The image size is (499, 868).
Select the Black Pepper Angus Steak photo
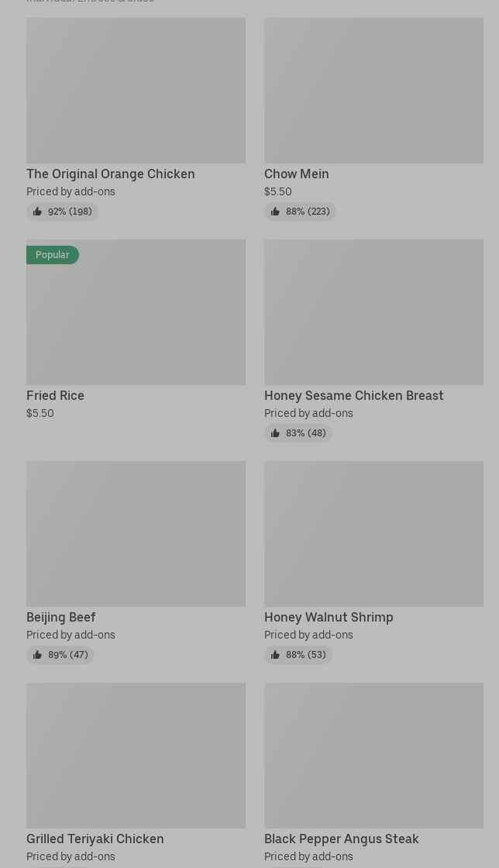coord(373,756)
